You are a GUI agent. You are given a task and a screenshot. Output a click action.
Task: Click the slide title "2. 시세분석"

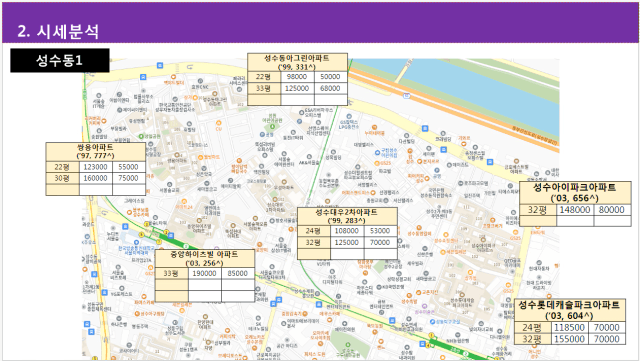58,31
